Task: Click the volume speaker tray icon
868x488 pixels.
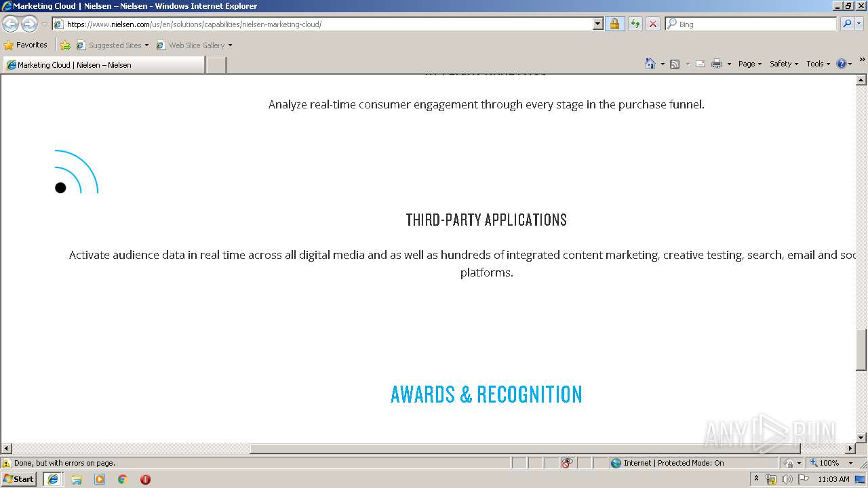Action: [x=787, y=479]
